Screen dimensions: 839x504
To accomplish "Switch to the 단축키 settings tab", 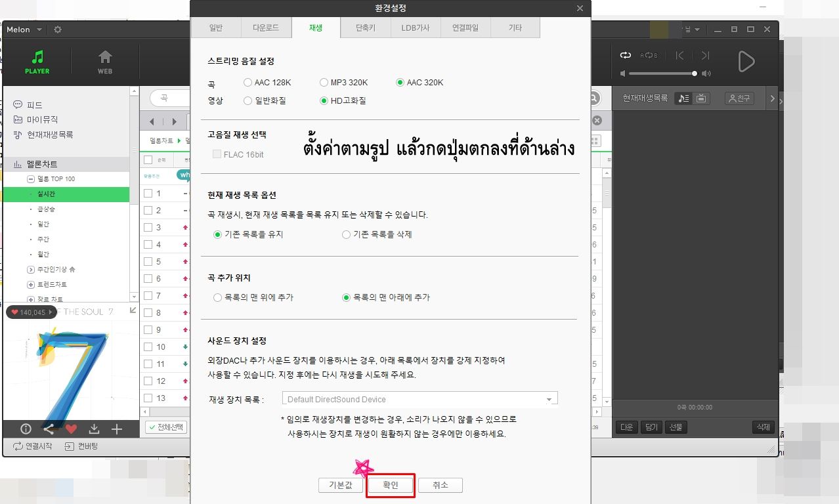I will click(366, 28).
